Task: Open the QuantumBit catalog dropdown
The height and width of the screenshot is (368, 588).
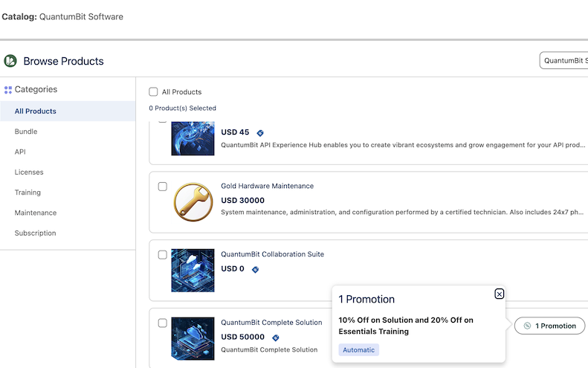Action: pos(563,60)
